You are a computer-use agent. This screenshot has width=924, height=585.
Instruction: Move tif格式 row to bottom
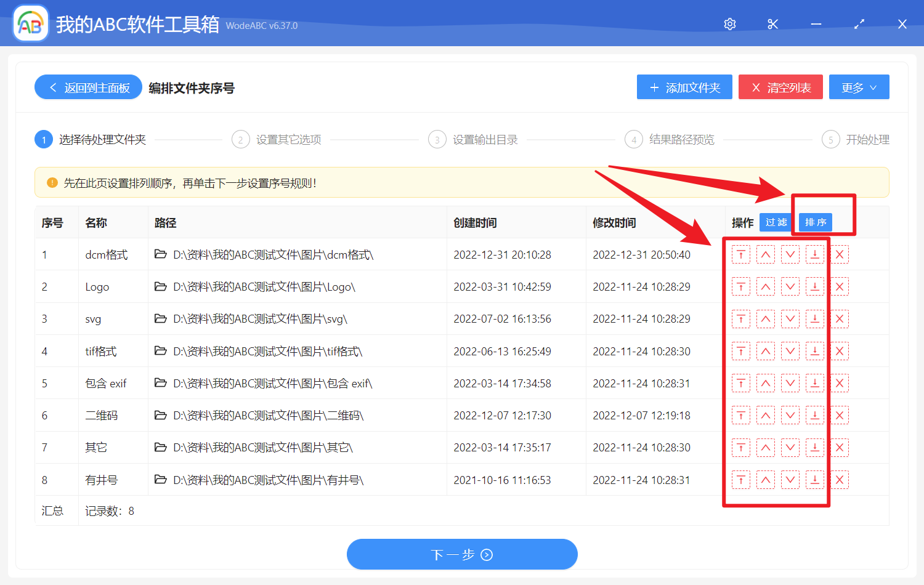(x=814, y=352)
